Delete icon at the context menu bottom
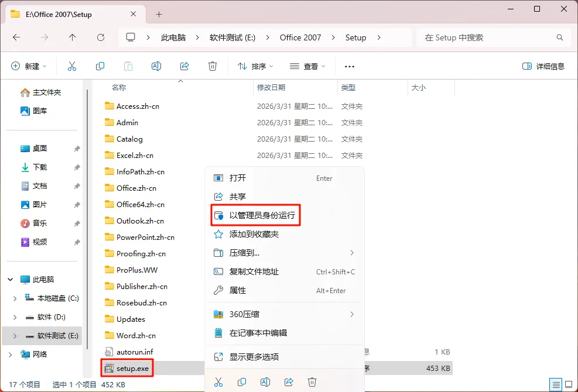The image size is (578, 392). 312,382
